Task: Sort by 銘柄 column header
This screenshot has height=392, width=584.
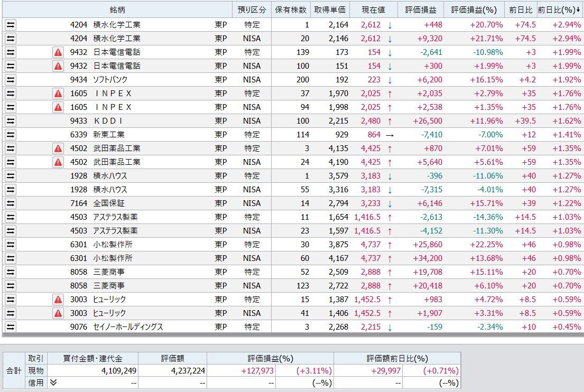Action: click(117, 10)
